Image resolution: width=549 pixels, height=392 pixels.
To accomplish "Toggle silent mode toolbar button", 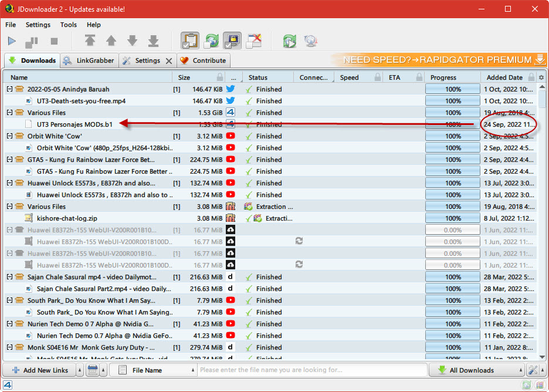I will pyautogui.click(x=254, y=41).
